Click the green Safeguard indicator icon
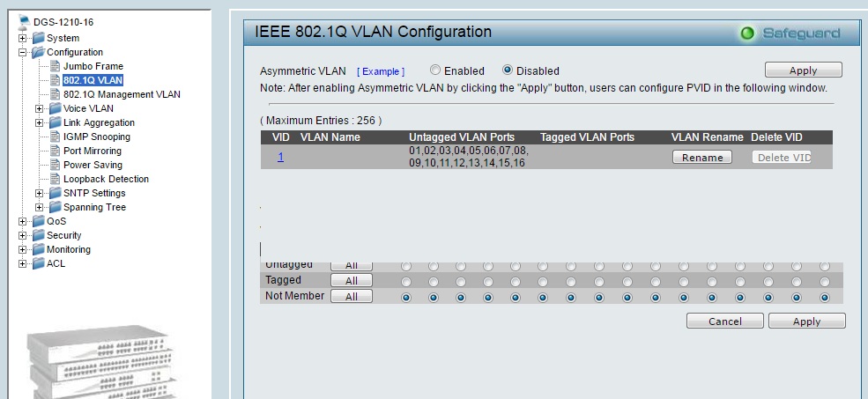868x399 pixels. tap(747, 33)
